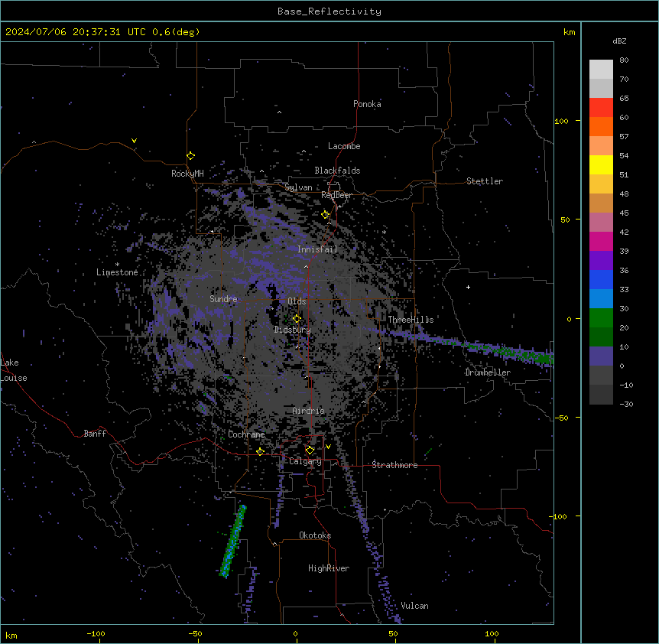Click the Stettler town label
This screenshot has height=644, width=659.
(x=485, y=181)
